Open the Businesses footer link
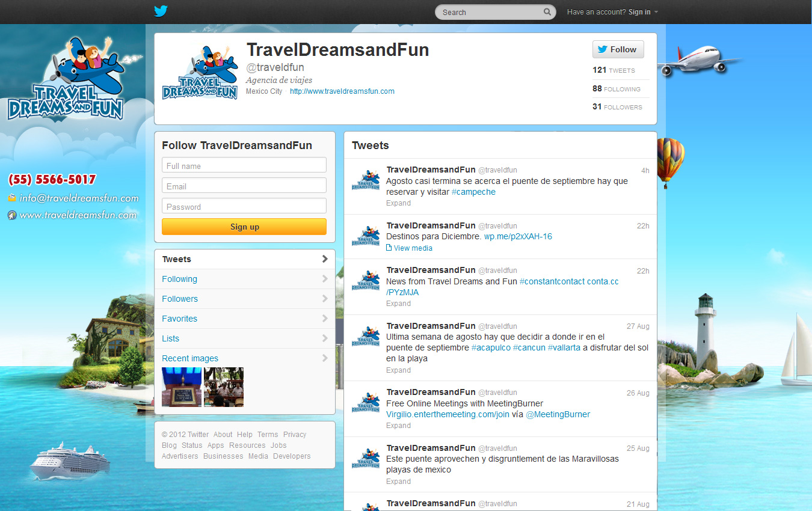The height and width of the screenshot is (511, 812). (223, 456)
